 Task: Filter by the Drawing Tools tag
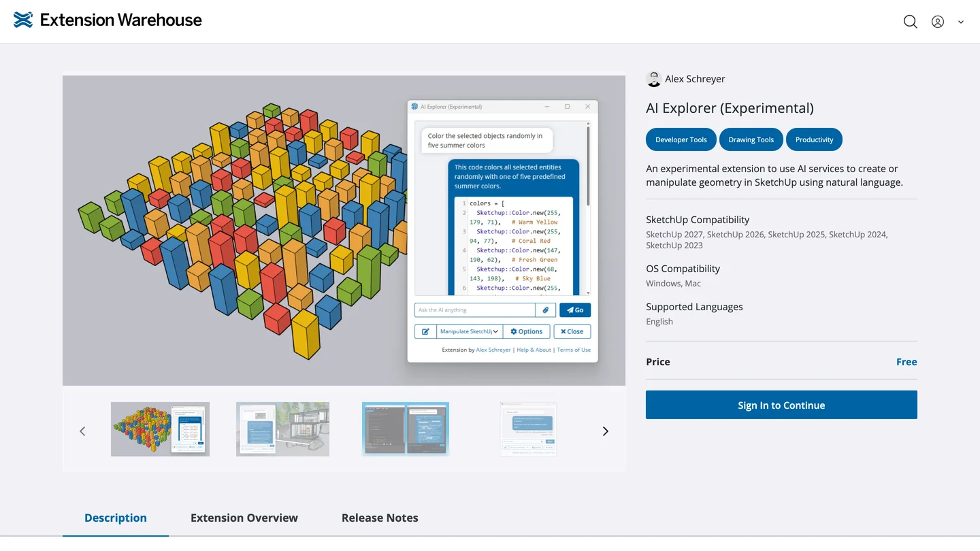[751, 139]
